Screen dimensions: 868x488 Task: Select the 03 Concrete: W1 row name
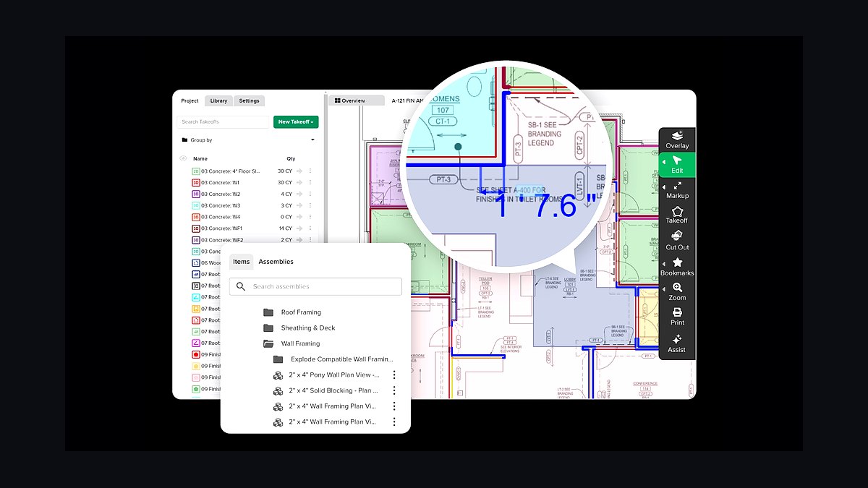(x=221, y=183)
